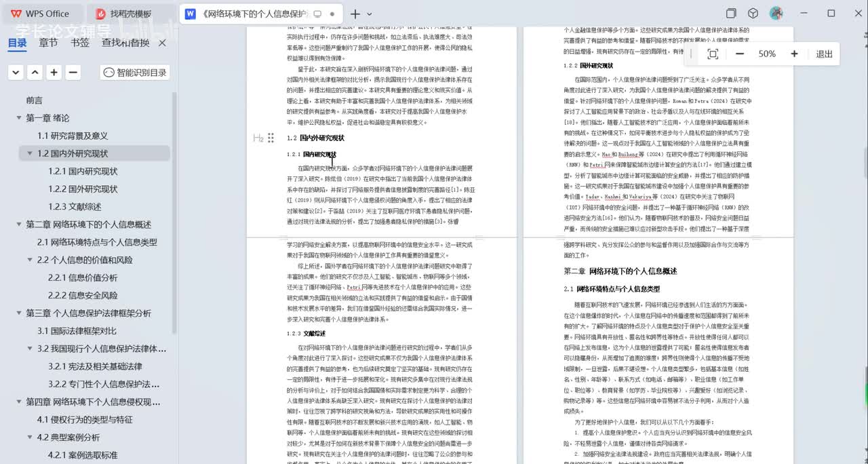Close the 目录 navigation pane

(x=162, y=43)
